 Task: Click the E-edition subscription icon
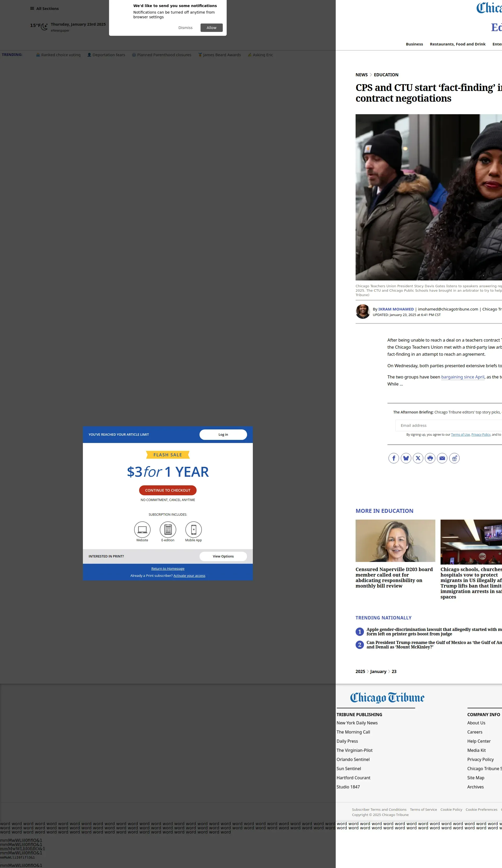168,530
